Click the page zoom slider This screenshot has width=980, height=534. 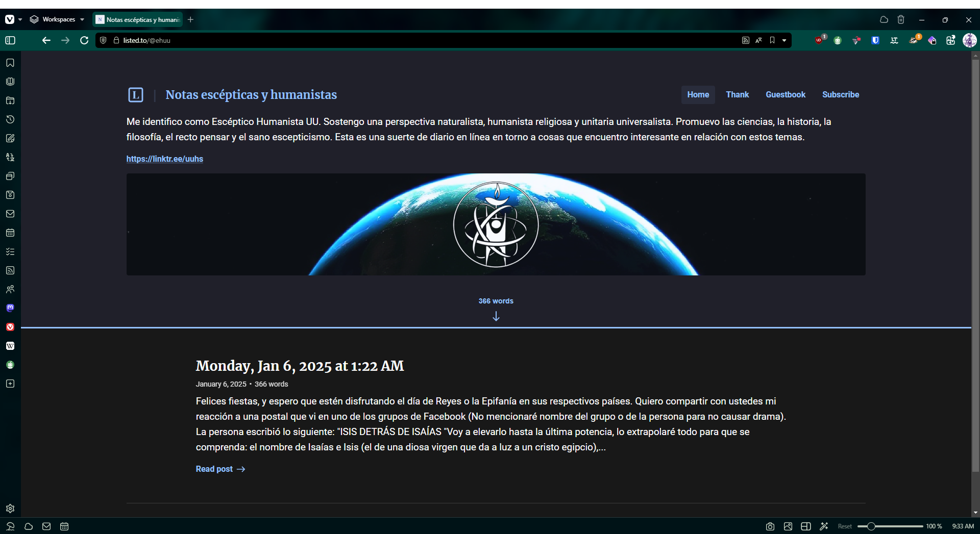pos(890,526)
